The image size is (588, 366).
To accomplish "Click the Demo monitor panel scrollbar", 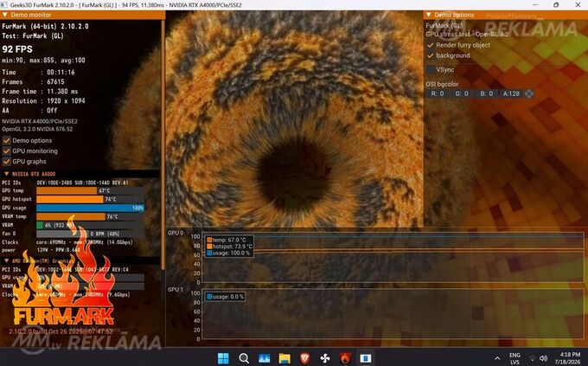I will [163, 144].
